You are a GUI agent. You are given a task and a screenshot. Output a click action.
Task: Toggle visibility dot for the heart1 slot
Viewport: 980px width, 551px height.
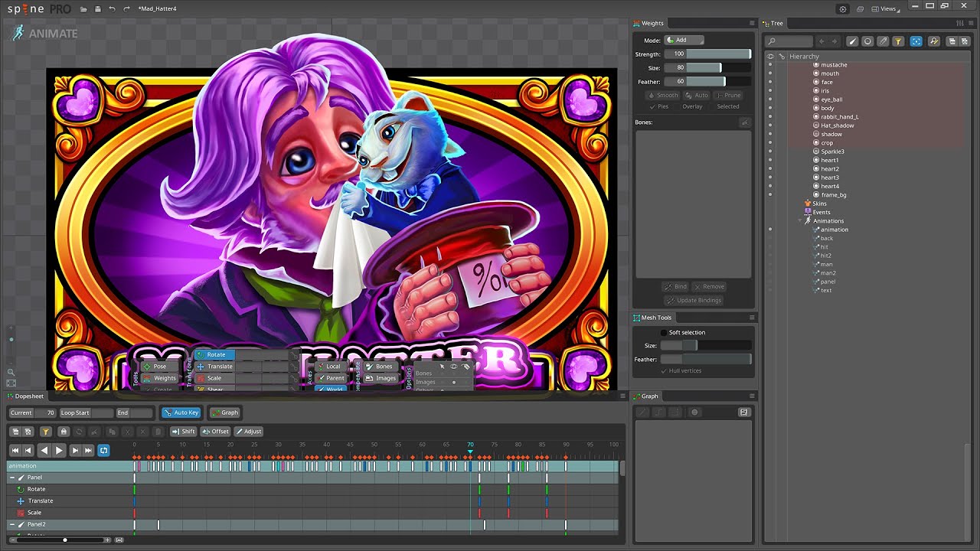pos(770,160)
